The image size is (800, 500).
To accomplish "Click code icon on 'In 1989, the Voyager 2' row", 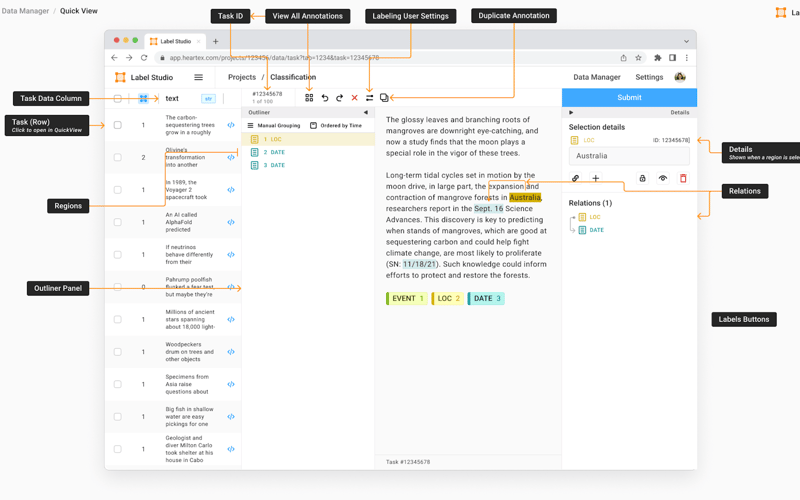I will (231, 190).
